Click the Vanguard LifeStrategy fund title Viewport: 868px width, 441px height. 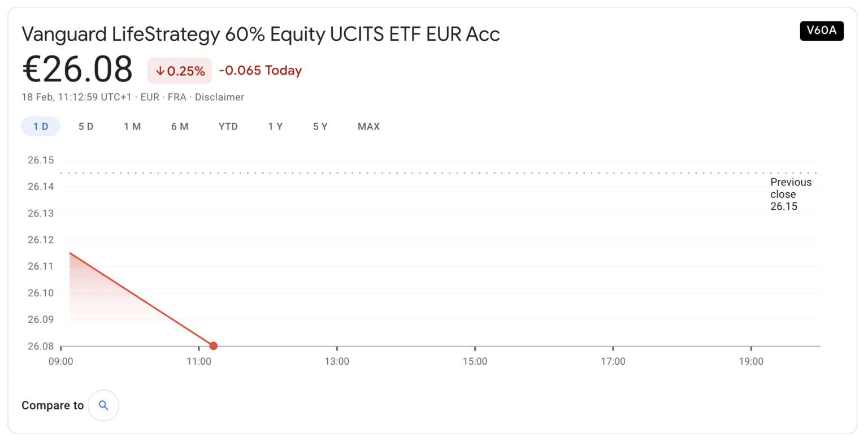(260, 34)
